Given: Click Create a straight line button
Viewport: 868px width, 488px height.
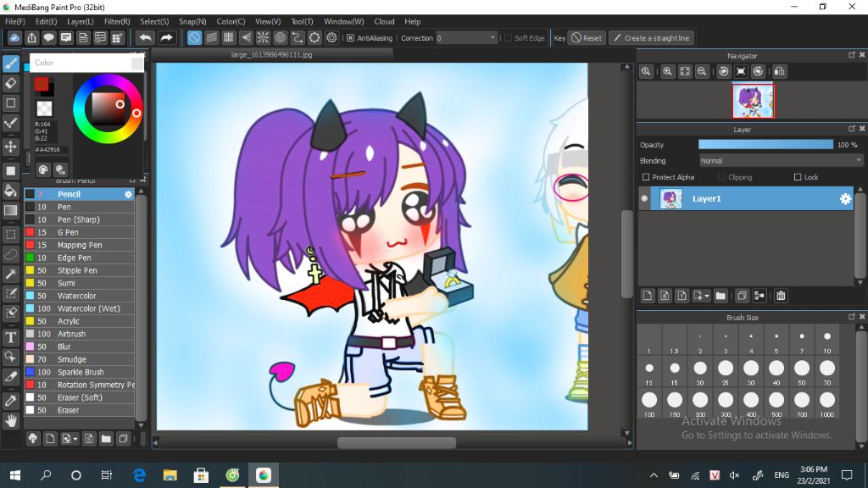Looking at the screenshot, I should coord(652,38).
